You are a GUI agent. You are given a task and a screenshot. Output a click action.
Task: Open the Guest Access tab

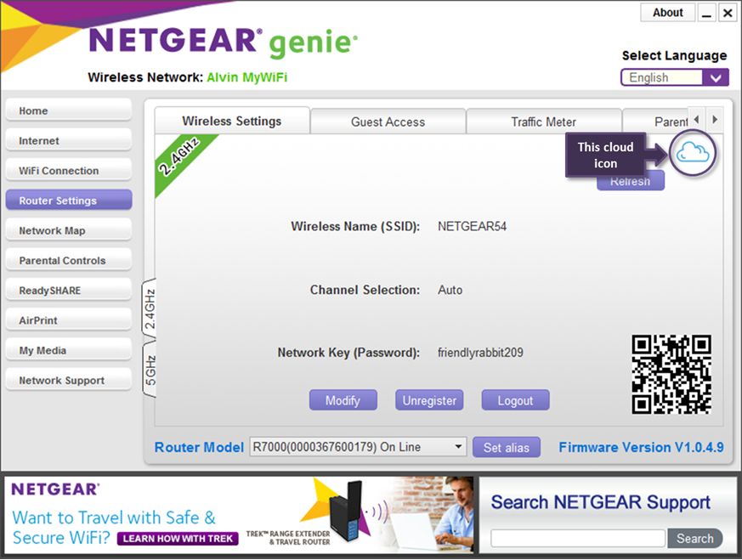click(x=388, y=122)
